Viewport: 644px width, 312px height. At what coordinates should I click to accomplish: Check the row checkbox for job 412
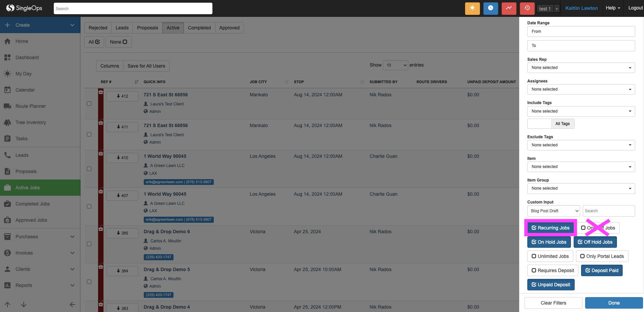pyautogui.click(x=89, y=104)
